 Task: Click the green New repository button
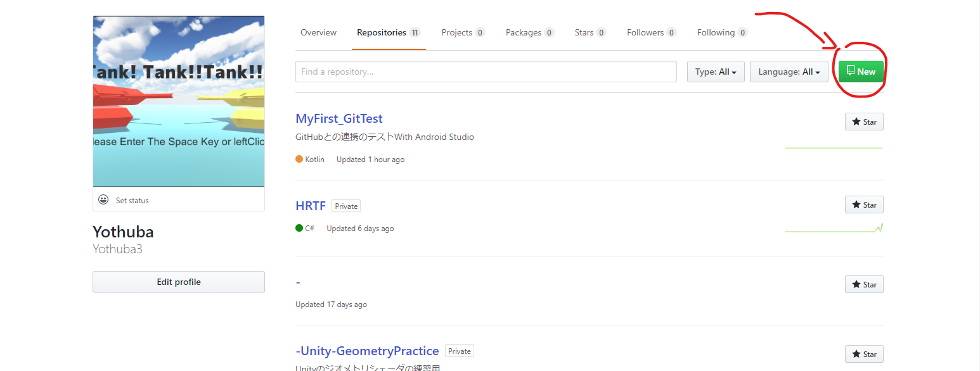pos(861,72)
